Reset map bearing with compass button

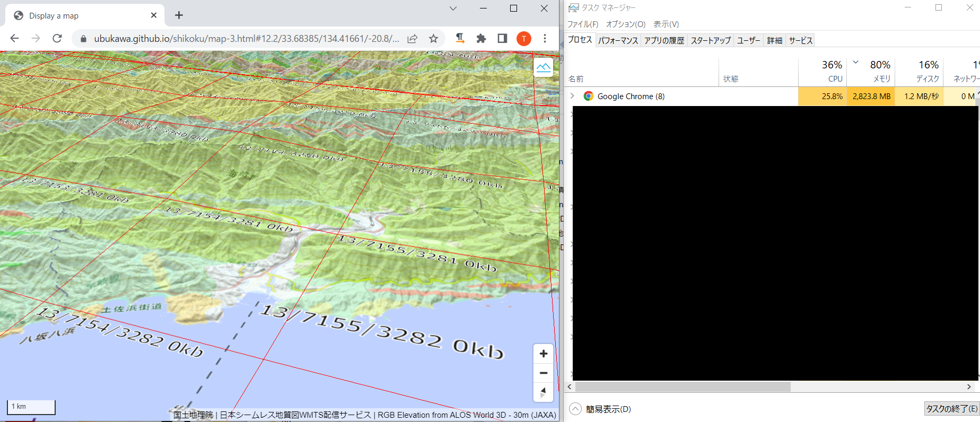click(x=543, y=392)
